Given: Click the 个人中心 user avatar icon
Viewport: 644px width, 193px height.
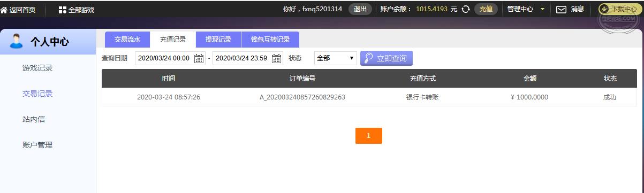Looking at the screenshot, I should [17, 41].
